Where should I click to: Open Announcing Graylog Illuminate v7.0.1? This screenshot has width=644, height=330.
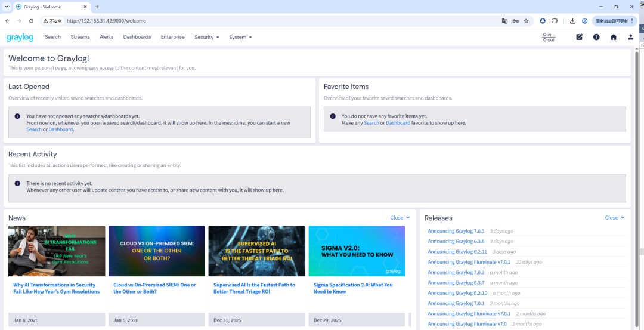pyautogui.click(x=469, y=313)
